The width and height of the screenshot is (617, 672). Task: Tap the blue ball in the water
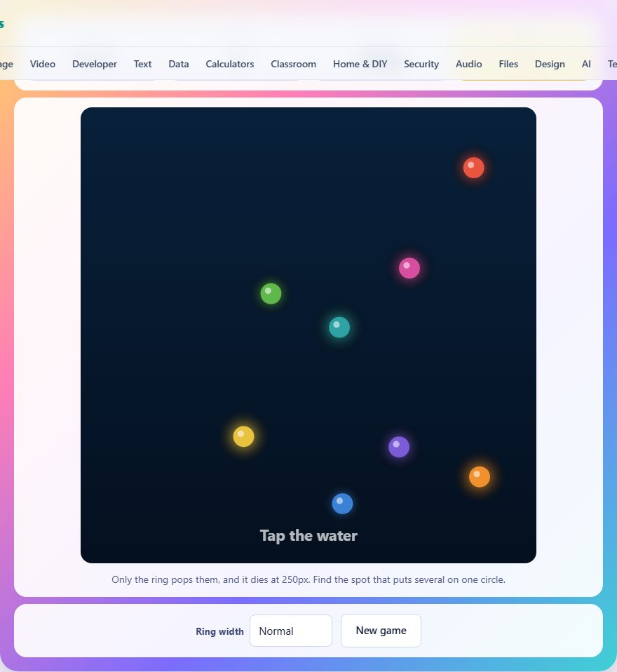tap(342, 504)
